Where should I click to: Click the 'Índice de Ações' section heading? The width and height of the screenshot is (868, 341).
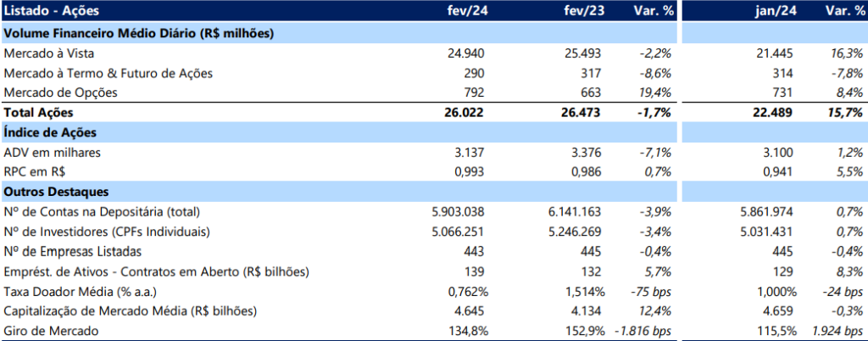(50, 132)
